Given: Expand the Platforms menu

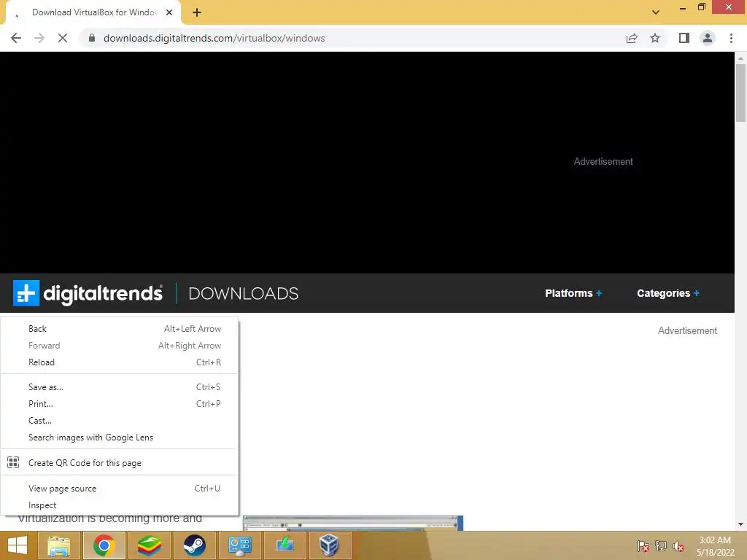Looking at the screenshot, I should [573, 293].
